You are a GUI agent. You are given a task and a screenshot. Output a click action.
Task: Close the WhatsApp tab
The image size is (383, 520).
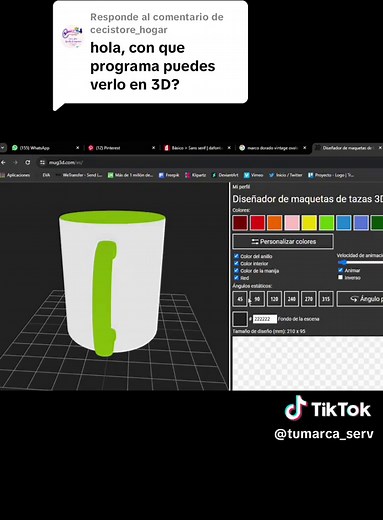78,148
